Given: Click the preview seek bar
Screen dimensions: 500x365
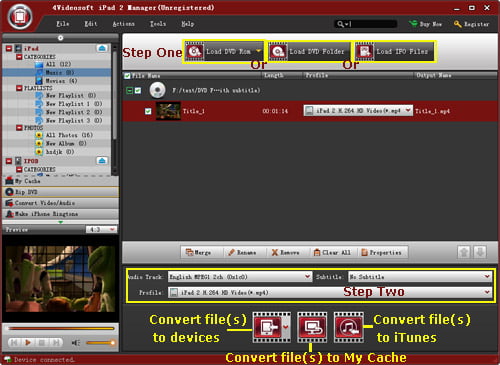Looking at the screenshot, I should click(61, 329).
